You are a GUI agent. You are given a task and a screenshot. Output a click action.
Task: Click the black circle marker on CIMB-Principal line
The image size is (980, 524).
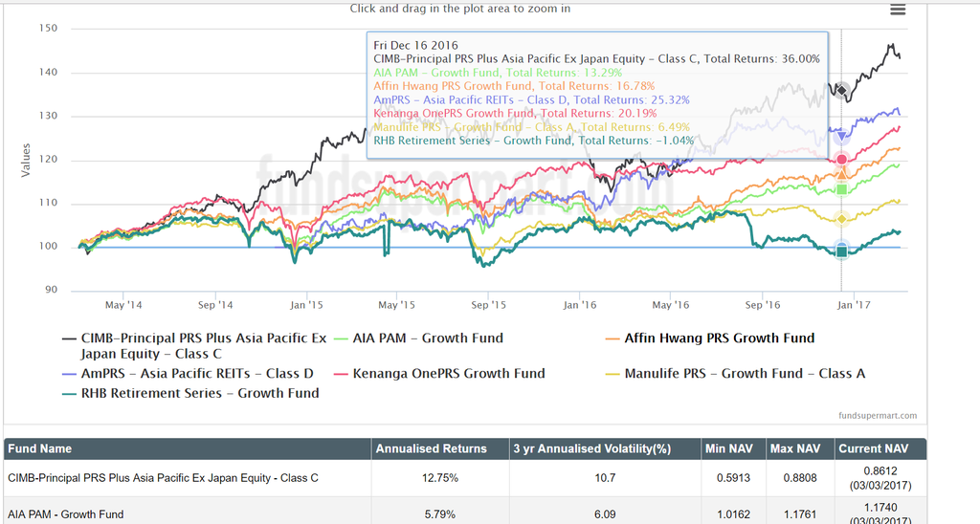pos(841,91)
